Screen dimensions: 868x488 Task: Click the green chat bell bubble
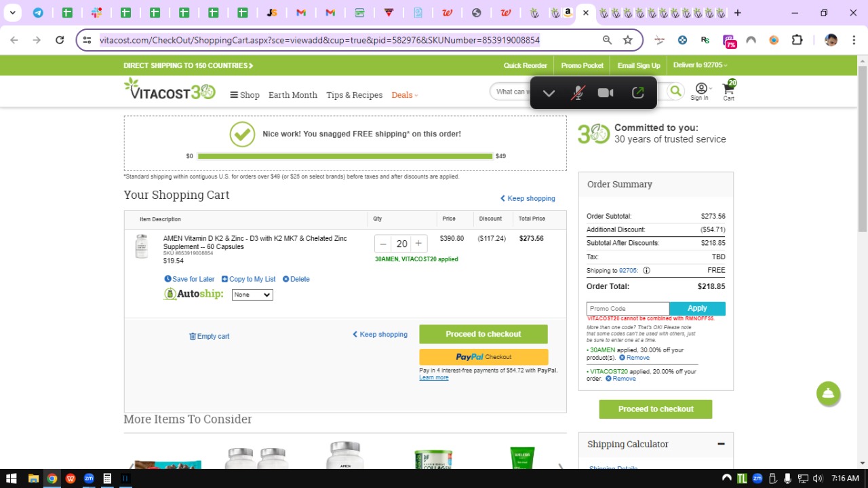pyautogui.click(x=828, y=394)
